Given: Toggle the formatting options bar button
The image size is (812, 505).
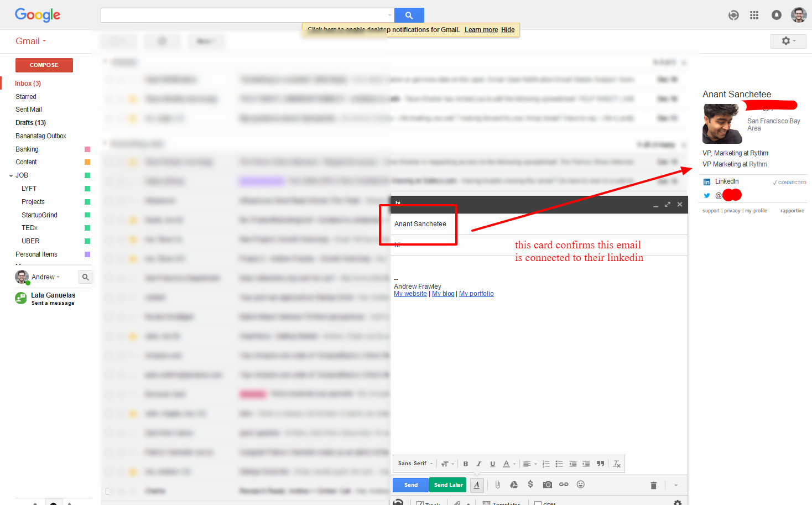Looking at the screenshot, I should pos(477,485).
